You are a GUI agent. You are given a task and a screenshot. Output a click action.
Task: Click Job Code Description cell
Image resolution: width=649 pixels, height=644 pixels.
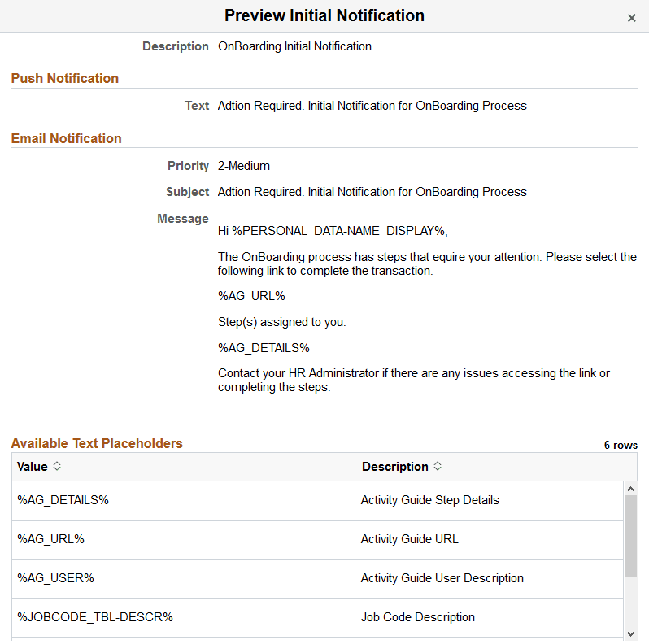pos(418,617)
